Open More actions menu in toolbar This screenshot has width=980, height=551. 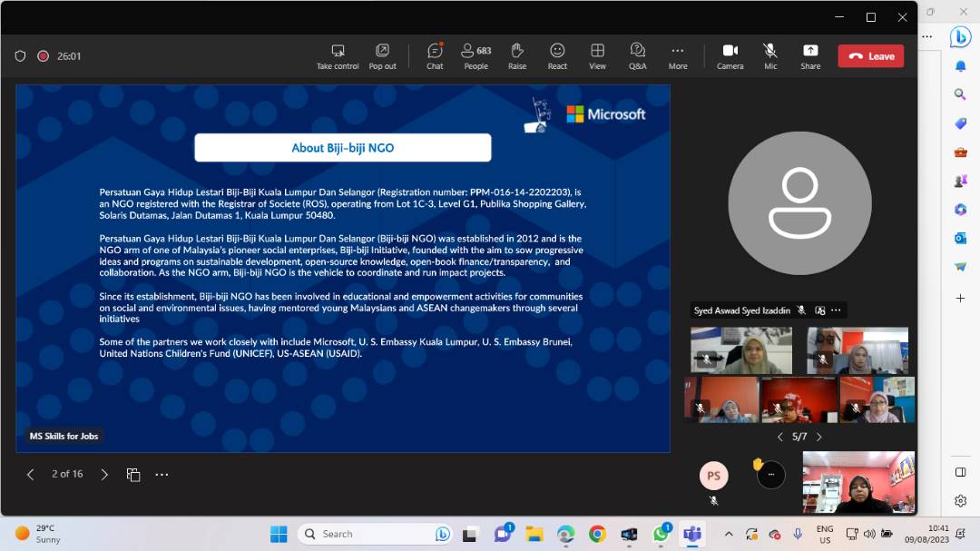coord(678,56)
